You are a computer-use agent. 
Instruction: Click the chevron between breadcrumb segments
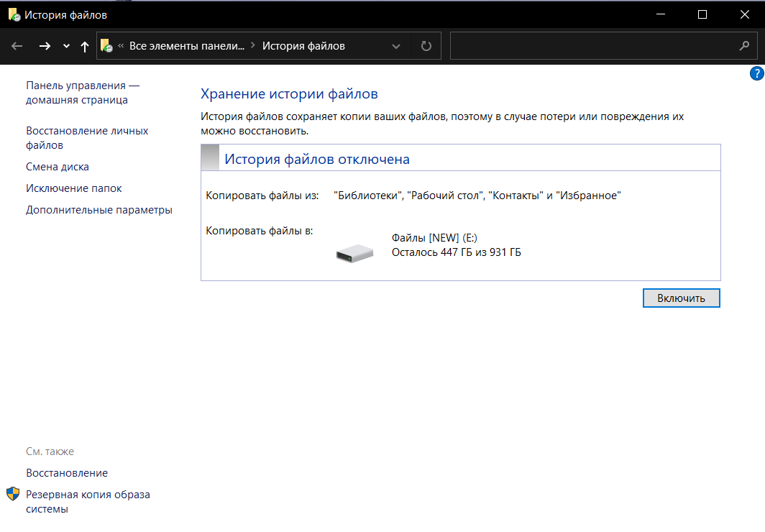click(x=253, y=45)
